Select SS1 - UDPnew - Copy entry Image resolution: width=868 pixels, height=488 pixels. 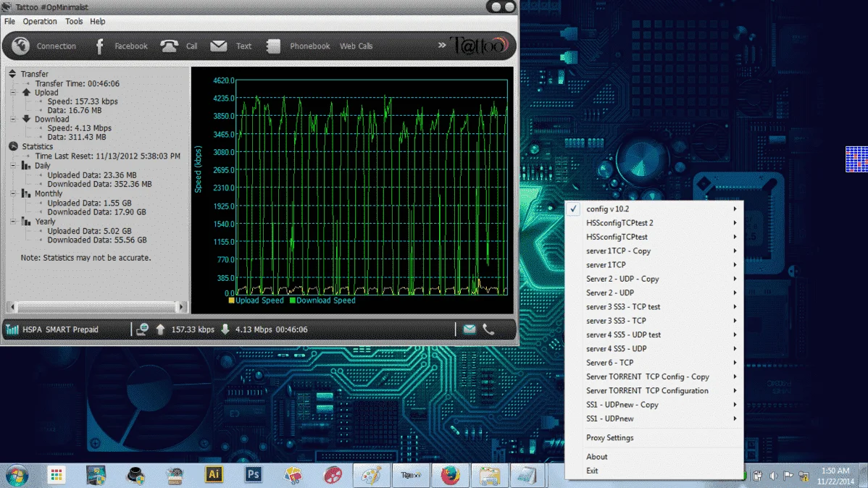[x=654, y=405]
